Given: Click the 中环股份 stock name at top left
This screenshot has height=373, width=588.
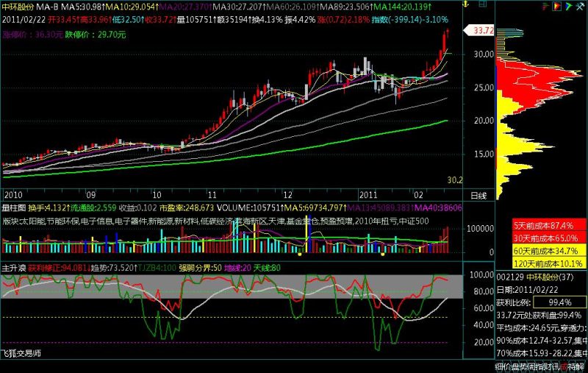Looking at the screenshot, I should (18, 7).
